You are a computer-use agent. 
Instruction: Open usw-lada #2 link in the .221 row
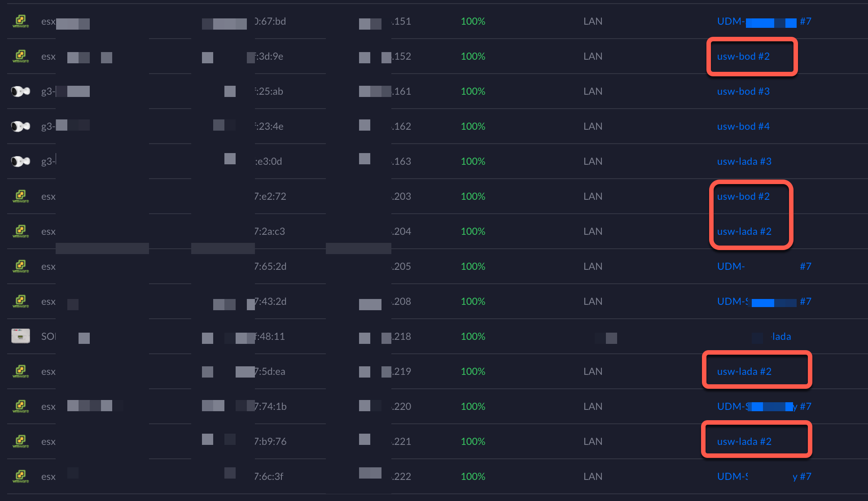coord(744,441)
